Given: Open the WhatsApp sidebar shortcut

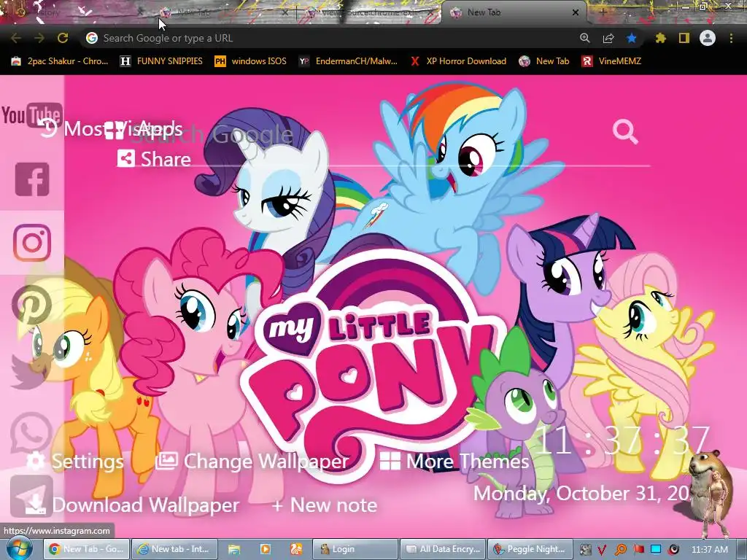Looking at the screenshot, I should [x=31, y=433].
